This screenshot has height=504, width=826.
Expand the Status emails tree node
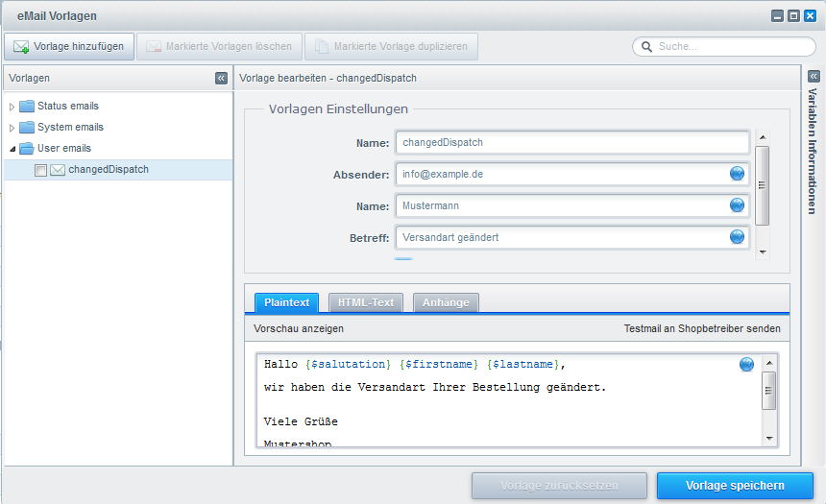tap(12, 107)
